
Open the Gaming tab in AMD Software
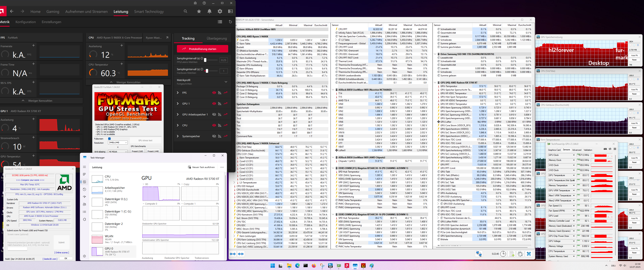pyautogui.click(x=53, y=11)
